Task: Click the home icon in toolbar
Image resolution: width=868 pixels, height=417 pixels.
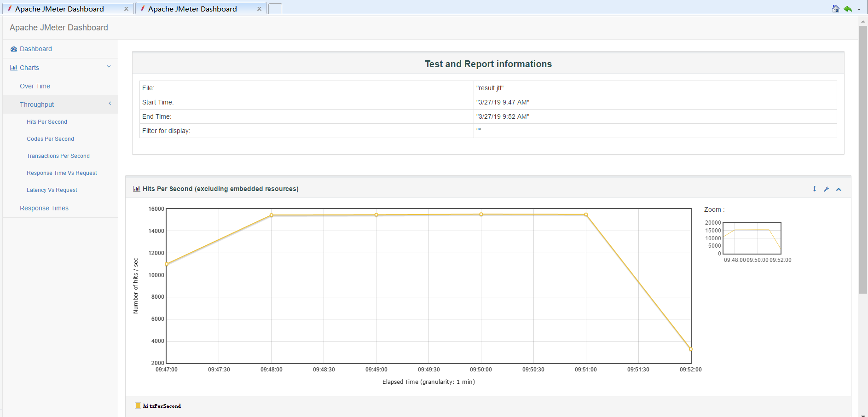Action: [836, 9]
